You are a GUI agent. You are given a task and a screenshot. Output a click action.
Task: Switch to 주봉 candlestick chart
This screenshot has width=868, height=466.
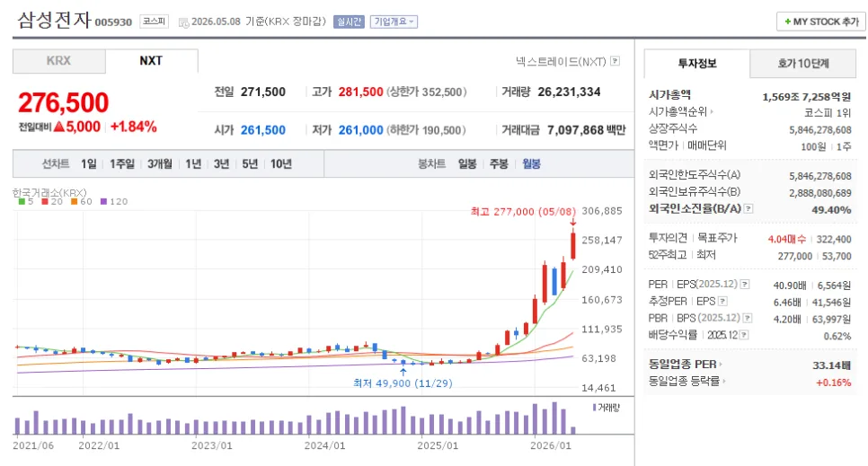tap(499, 163)
